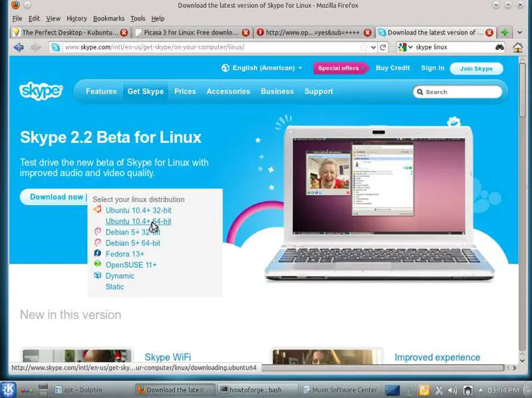Click the Skype logo
Viewport: 532px width, 398px height.
point(41,91)
